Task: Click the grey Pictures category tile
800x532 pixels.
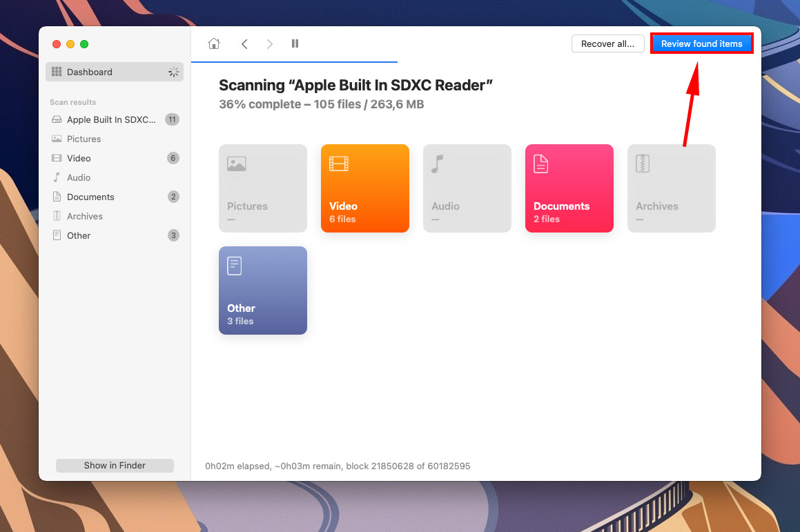Action: click(262, 188)
